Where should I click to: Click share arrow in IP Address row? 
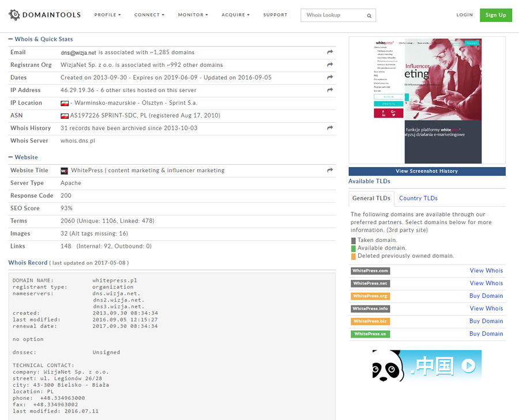(x=330, y=90)
